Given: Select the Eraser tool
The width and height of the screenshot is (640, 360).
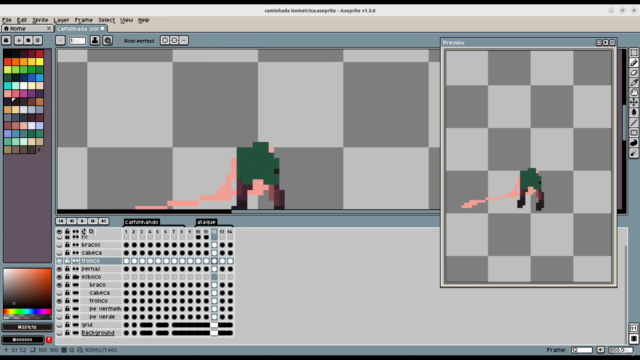Looking at the screenshot, I should (633, 73).
